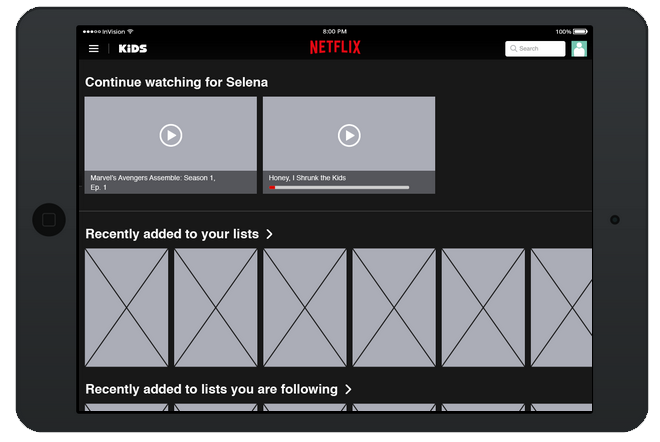Screen dimensions: 660x442
Task: Select fourth thumbnail in Recently added to your lists
Action: (394, 307)
